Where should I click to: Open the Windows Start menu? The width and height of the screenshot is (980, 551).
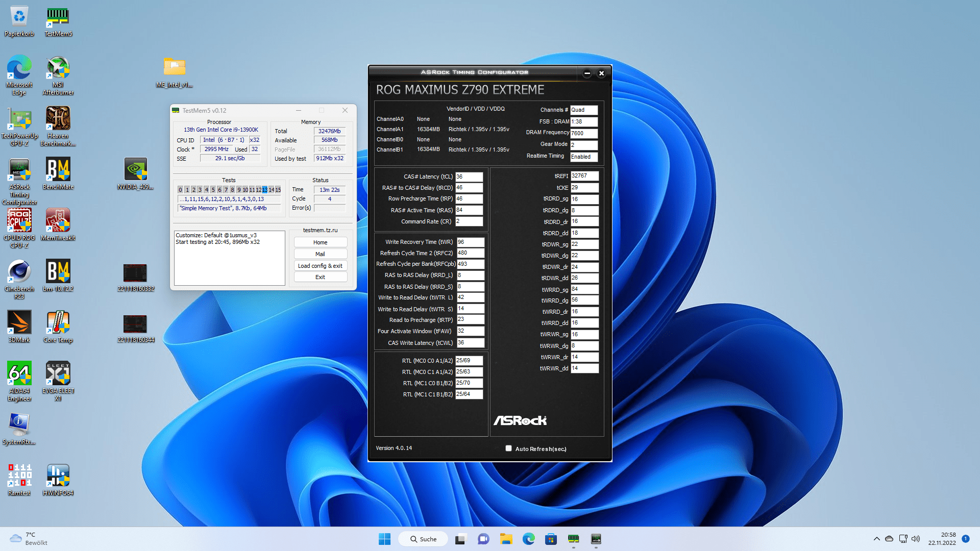click(x=384, y=539)
